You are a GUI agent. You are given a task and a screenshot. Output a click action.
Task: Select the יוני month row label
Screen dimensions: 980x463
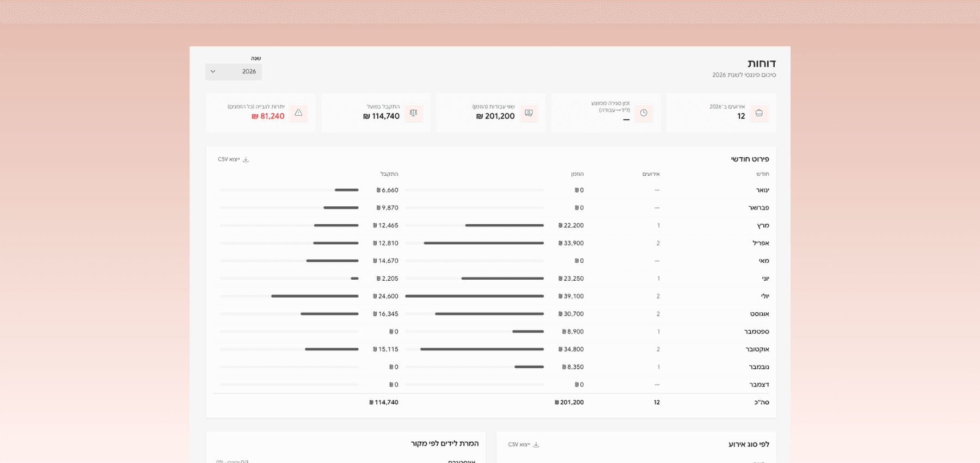[x=765, y=279]
